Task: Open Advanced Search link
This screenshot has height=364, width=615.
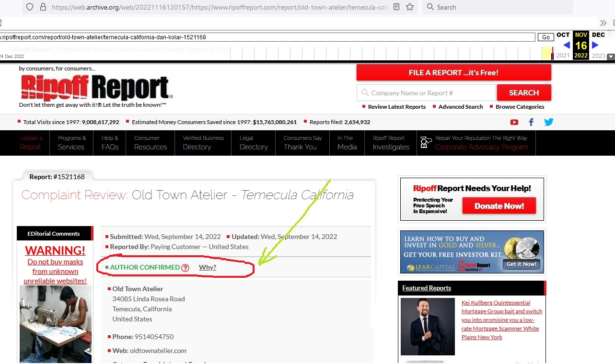Action: coord(461,107)
